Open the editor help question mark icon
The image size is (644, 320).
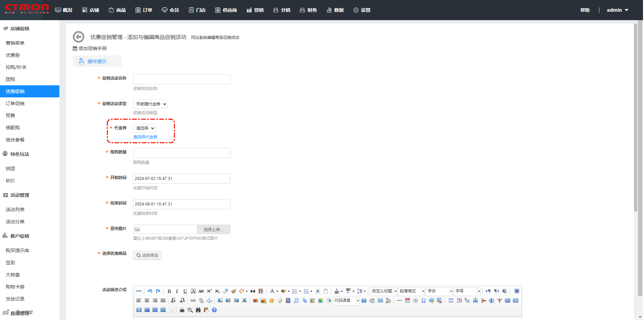[x=214, y=310]
